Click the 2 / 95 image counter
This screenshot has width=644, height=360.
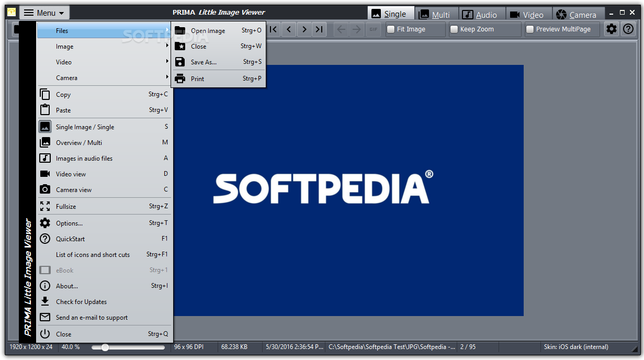point(468,347)
